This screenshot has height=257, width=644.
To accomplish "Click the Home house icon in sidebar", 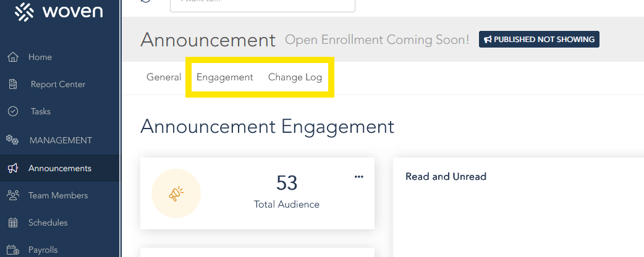I will click(12, 57).
